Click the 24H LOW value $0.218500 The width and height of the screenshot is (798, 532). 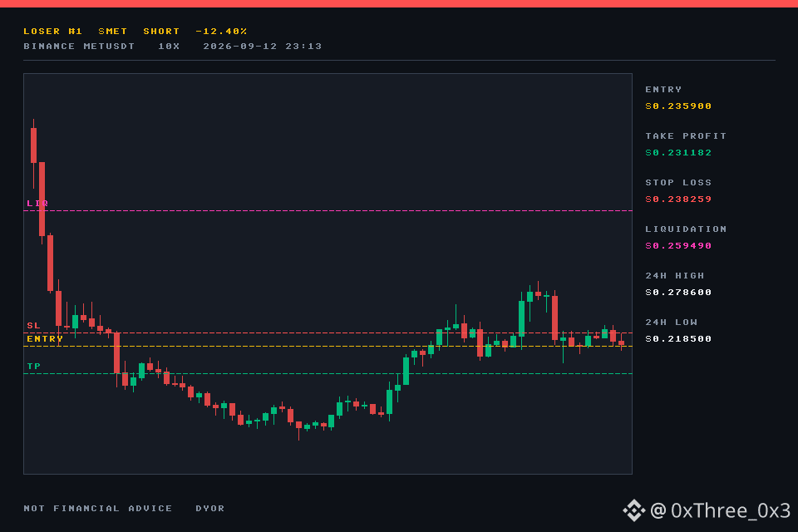coord(678,338)
